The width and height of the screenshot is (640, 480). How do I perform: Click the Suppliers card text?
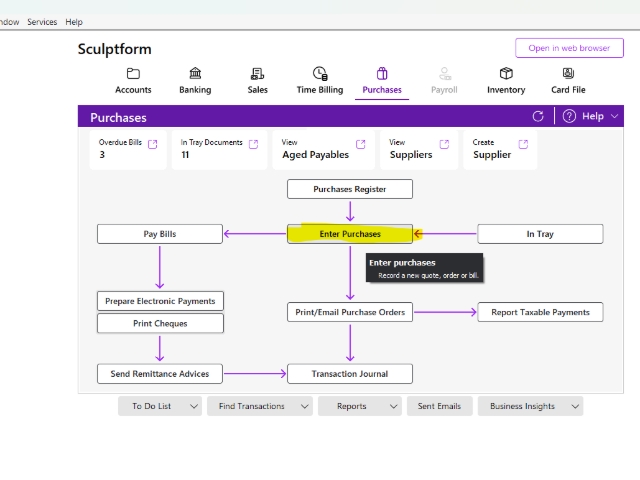[x=411, y=155]
